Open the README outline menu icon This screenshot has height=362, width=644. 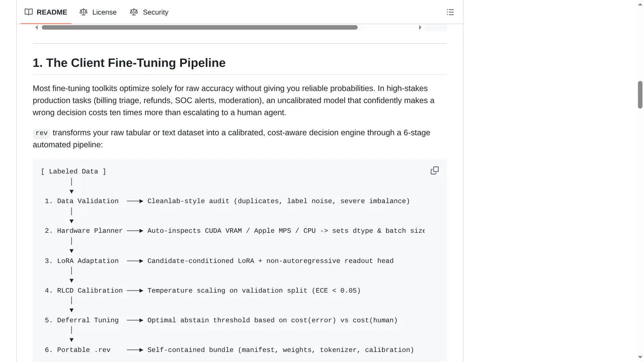[x=450, y=12]
